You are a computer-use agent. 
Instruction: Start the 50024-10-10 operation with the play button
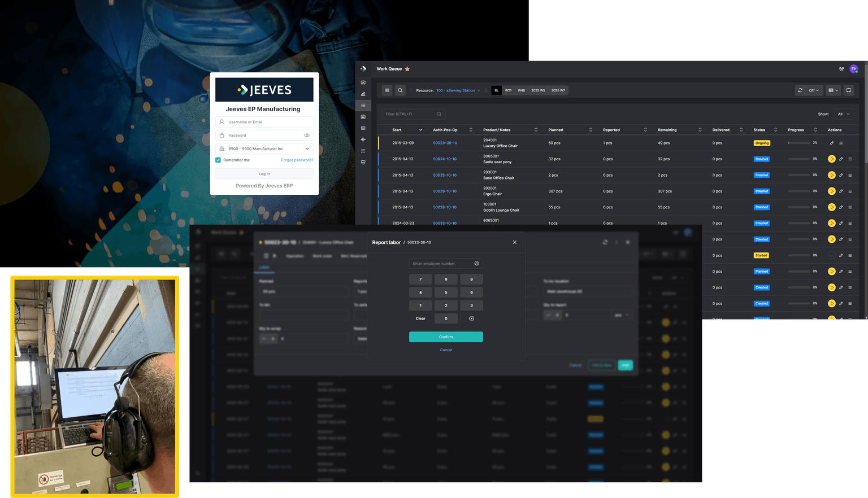click(x=831, y=159)
